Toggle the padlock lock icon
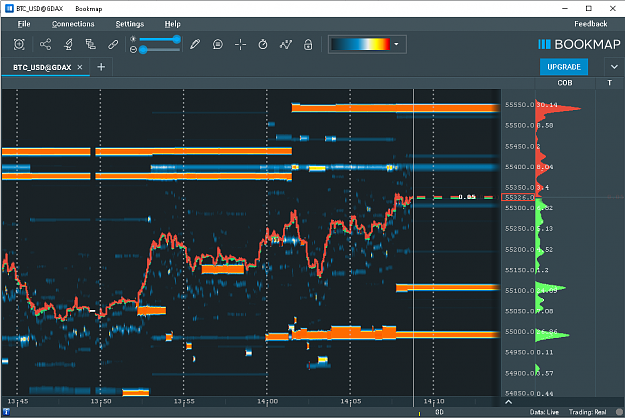625x418 pixels. coord(308,44)
